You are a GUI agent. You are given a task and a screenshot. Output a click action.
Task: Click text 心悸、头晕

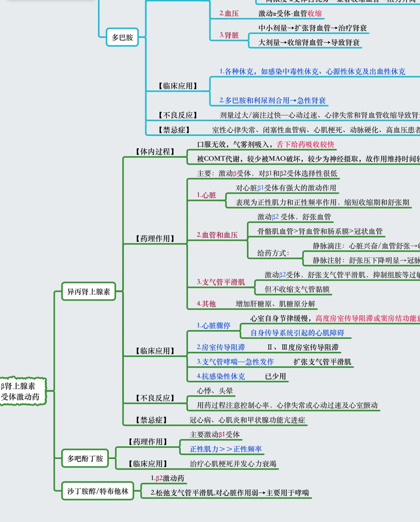pos(215,391)
